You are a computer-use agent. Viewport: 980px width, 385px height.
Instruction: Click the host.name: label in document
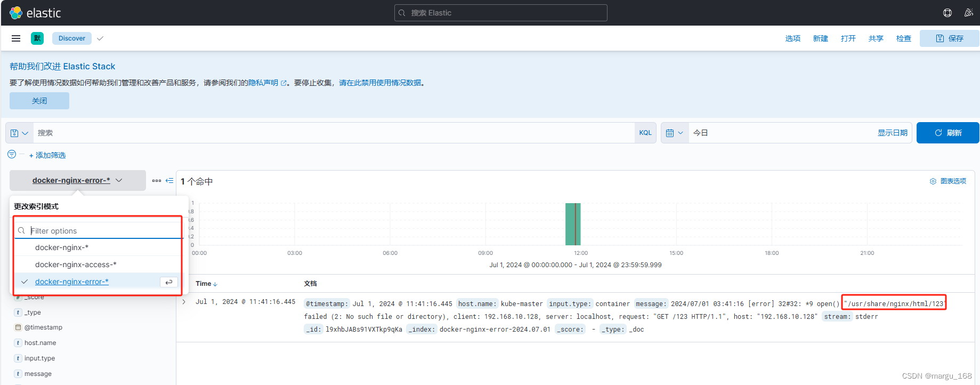[x=477, y=304]
